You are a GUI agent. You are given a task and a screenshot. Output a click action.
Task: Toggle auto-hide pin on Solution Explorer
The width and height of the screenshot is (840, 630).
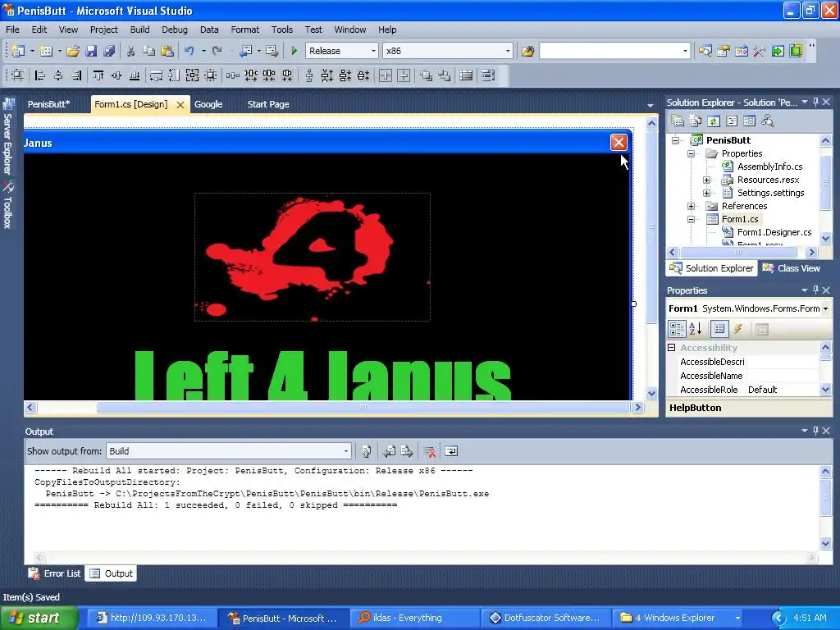pos(816,102)
